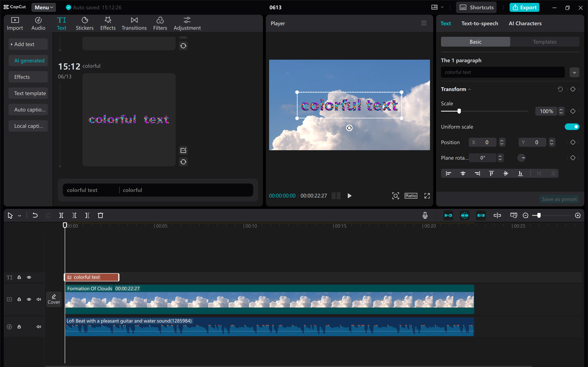The width and height of the screenshot is (588, 367).
Task: Open the Filters panel
Action: point(160,23)
